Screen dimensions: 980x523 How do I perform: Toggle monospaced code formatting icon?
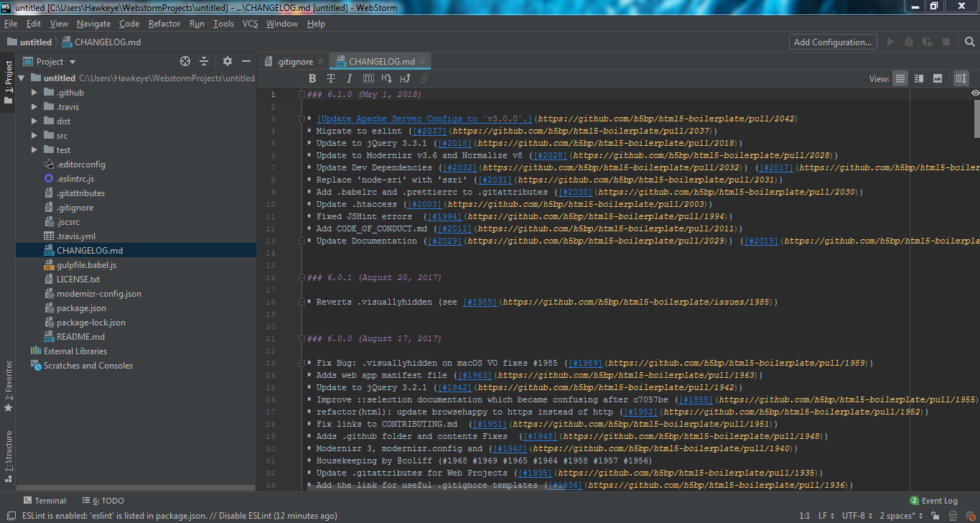click(x=368, y=78)
